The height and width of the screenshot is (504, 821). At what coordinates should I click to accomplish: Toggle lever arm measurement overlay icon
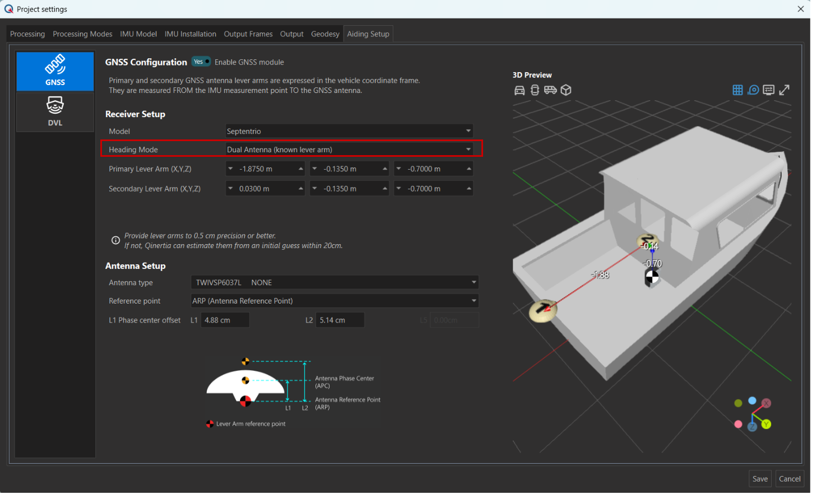click(x=753, y=90)
